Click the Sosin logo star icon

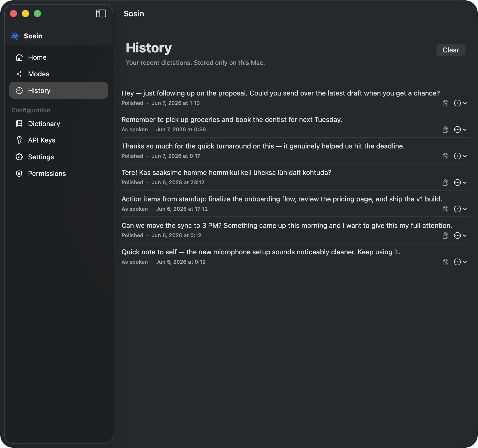15,36
